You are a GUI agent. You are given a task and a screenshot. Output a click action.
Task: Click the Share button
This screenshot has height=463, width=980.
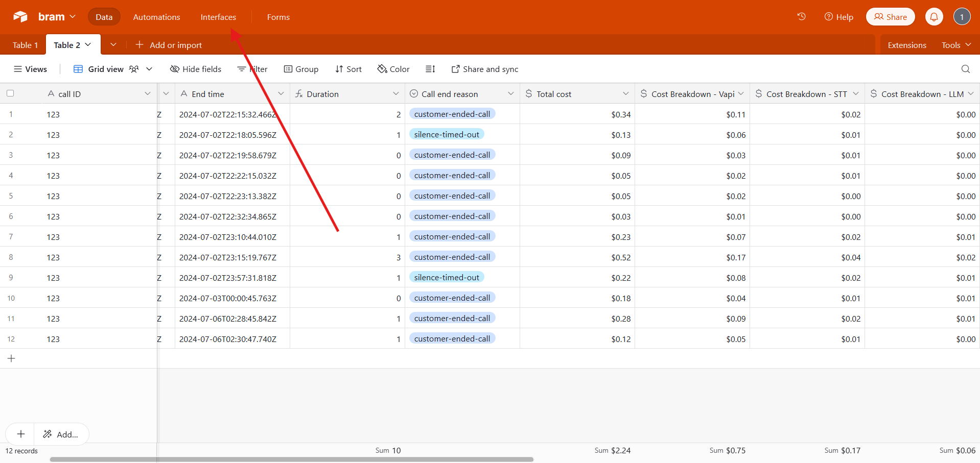pyautogui.click(x=890, y=17)
